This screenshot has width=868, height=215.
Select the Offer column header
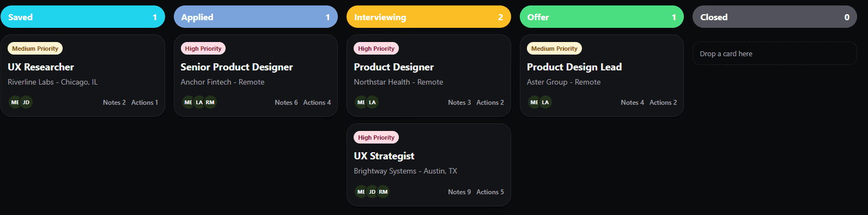coord(602,17)
